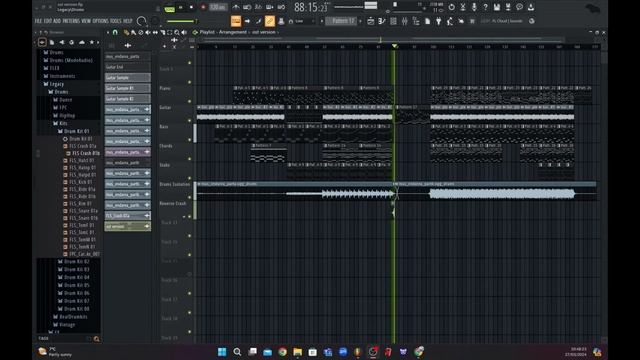
Task: Open the audio editor scissors icon
Action: 463,7
